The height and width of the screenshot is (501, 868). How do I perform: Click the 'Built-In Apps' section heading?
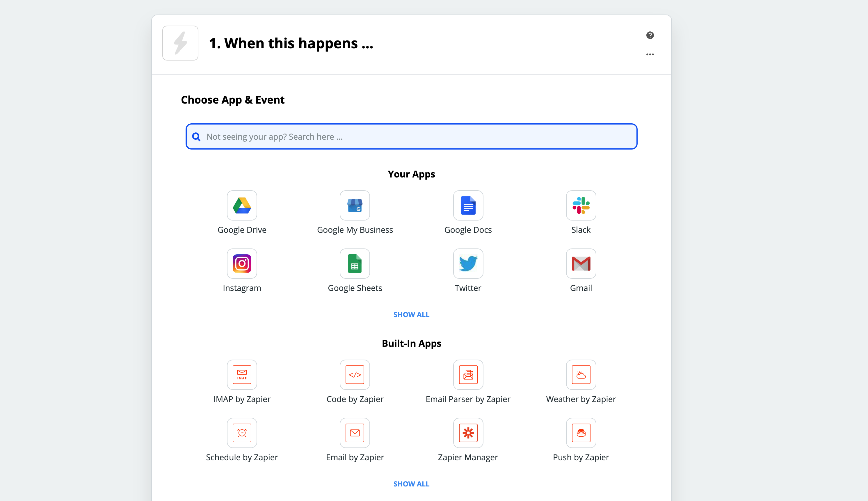(411, 343)
